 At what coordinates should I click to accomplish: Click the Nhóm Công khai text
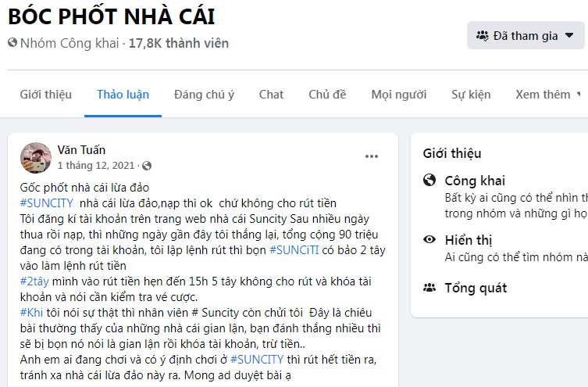pyautogui.click(x=69, y=43)
